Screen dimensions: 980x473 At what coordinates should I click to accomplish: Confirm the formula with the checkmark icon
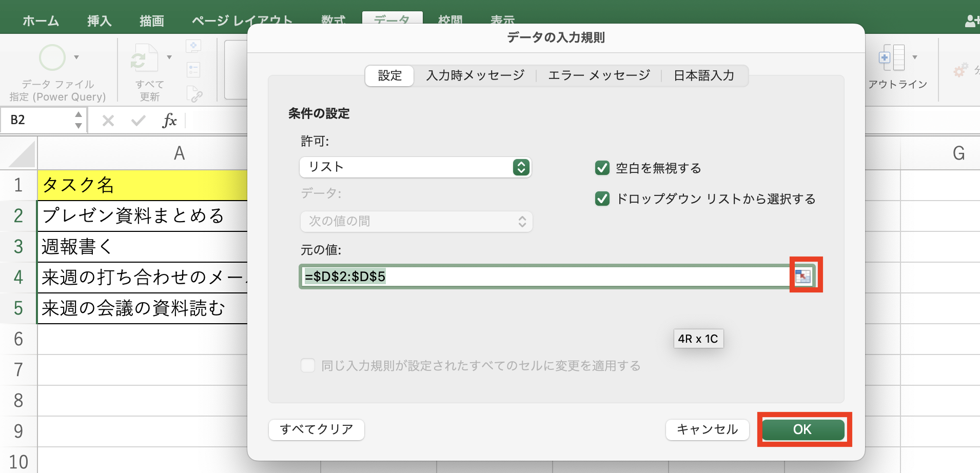137,121
